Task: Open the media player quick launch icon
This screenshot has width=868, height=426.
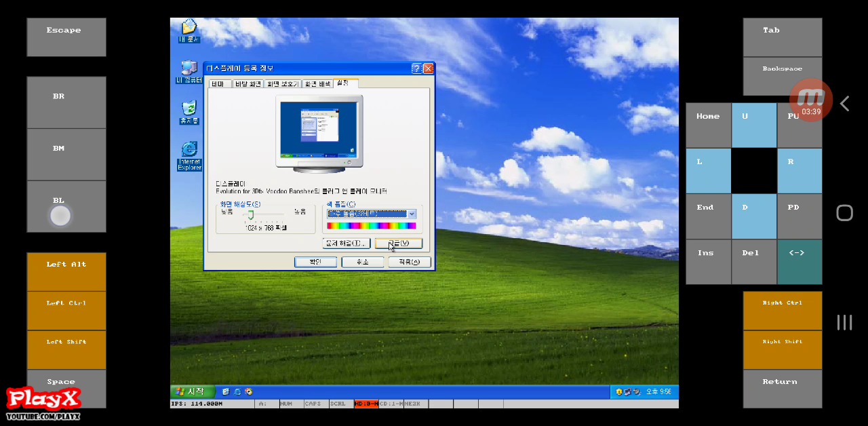Action: coord(249,391)
